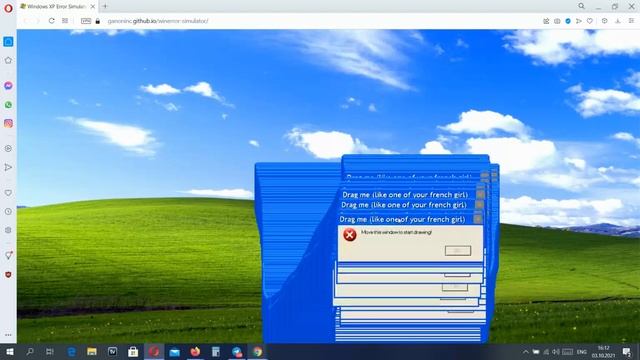Open sidebar setup three dots
This screenshot has height=360, width=640.
[x=8, y=335]
